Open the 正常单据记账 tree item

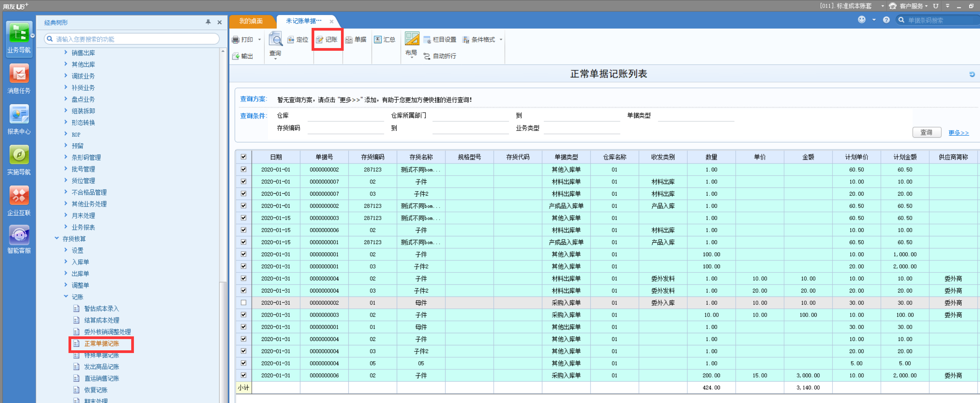pyautogui.click(x=101, y=344)
